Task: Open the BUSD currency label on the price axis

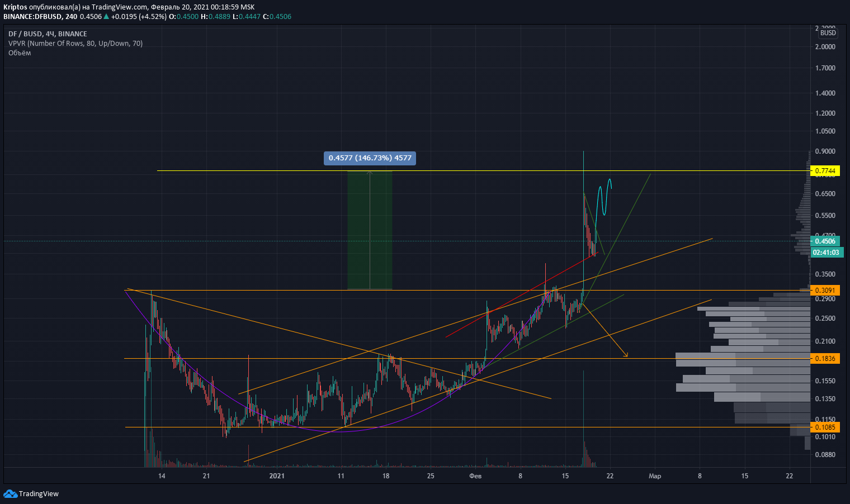Action: pyautogui.click(x=828, y=33)
